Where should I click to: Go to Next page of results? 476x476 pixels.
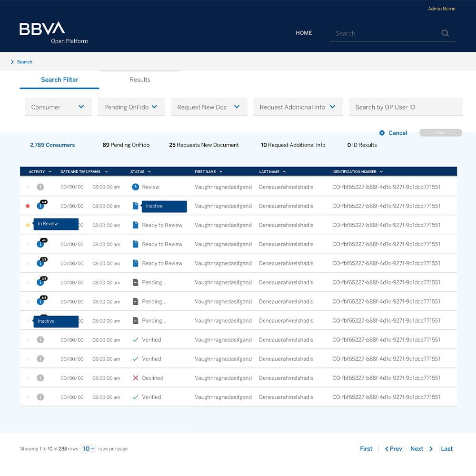tap(421, 449)
